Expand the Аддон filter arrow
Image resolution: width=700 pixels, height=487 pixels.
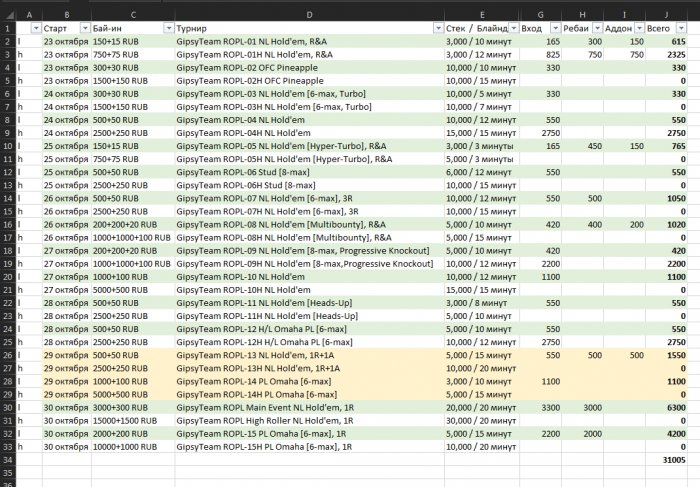tap(639, 29)
